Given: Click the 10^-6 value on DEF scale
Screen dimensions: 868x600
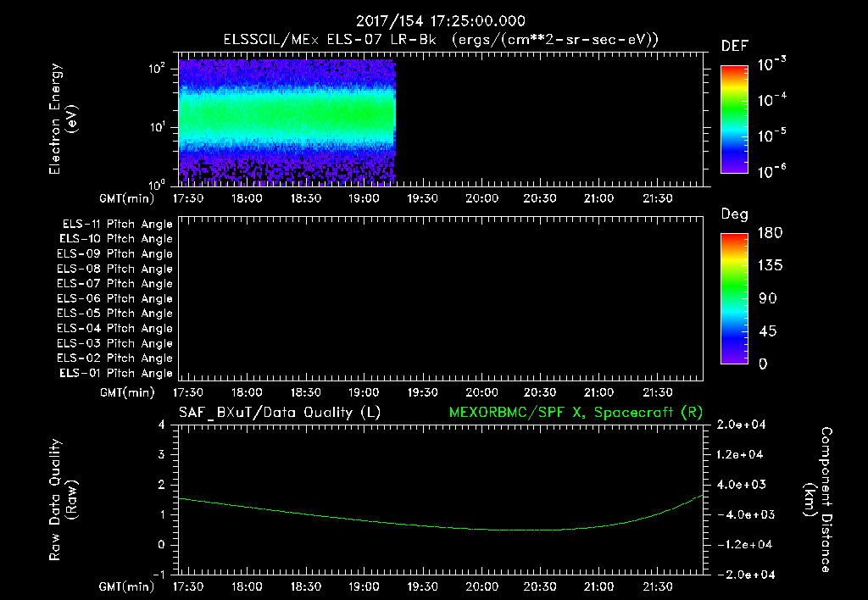Looking at the screenshot, I should point(771,171).
